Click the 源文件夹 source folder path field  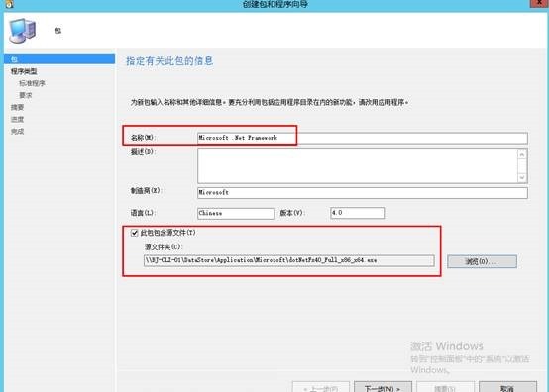(288, 261)
